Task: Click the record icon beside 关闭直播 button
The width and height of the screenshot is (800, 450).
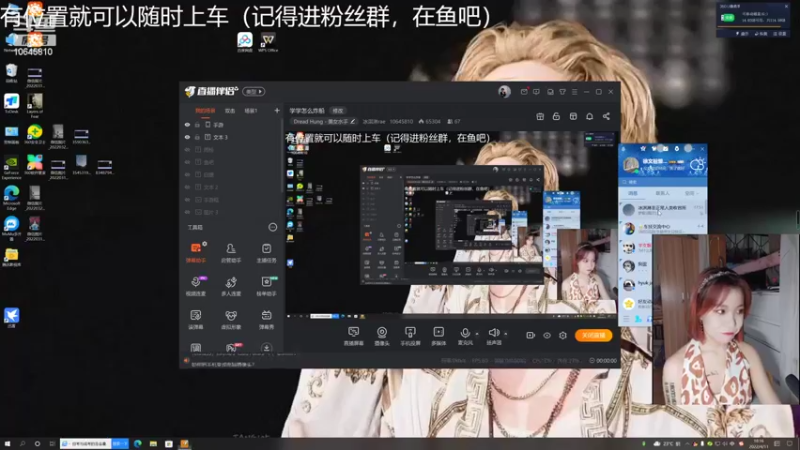Action: 531,335
